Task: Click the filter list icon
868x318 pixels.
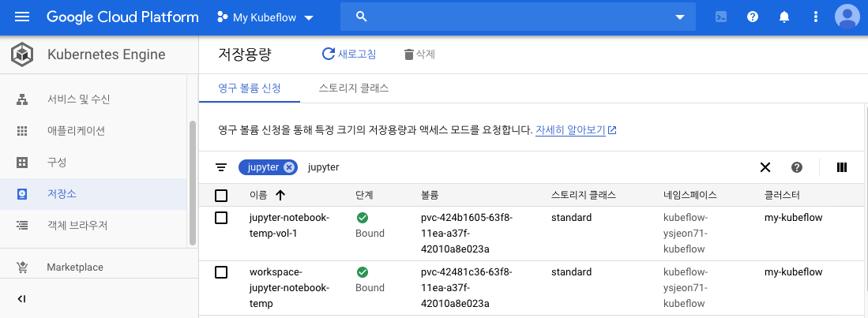Action: [221, 167]
